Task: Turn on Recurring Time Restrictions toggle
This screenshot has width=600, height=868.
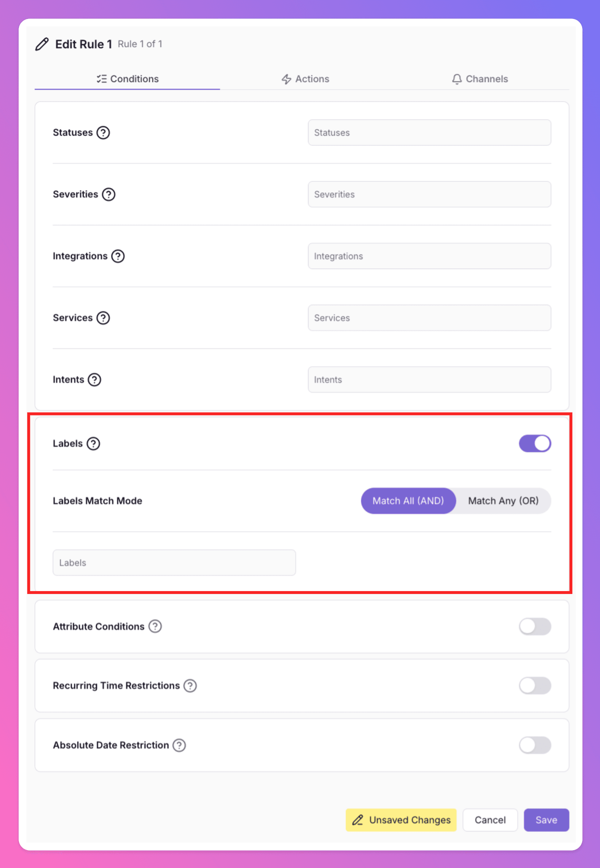Action: pyautogui.click(x=535, y=686)
